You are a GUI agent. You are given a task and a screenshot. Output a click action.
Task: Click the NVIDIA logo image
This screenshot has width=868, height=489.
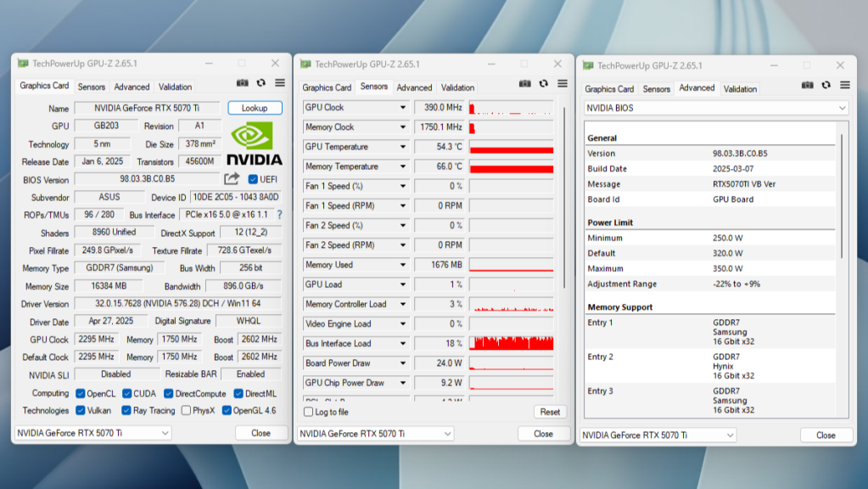[x=255, y=143]
